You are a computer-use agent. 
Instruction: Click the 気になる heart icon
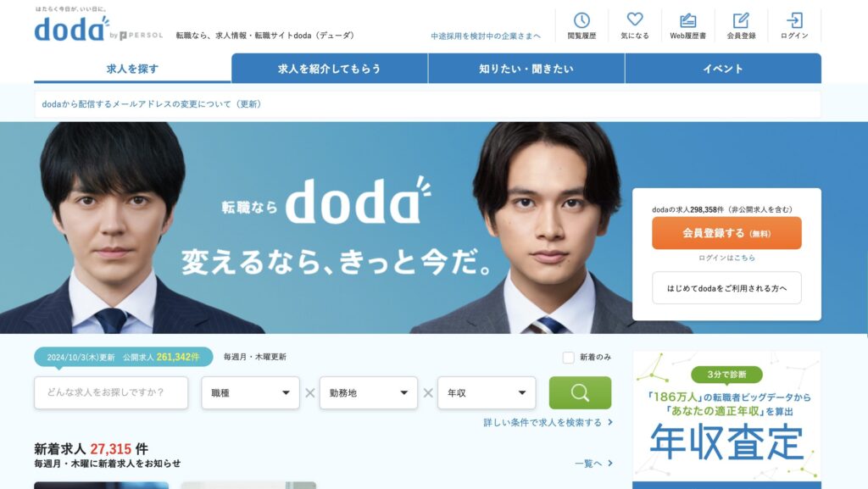(x=634, y=19)
